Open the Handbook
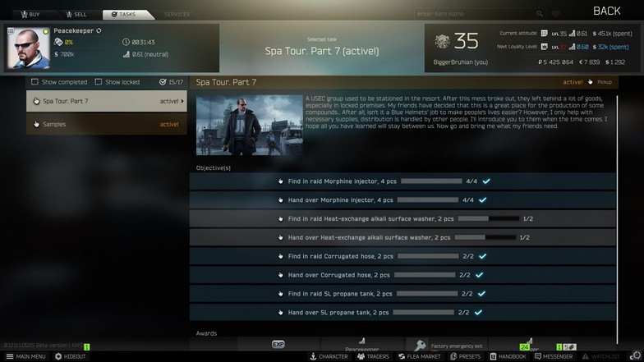Viewport: 644px width, 362px height. click(508, 356)
